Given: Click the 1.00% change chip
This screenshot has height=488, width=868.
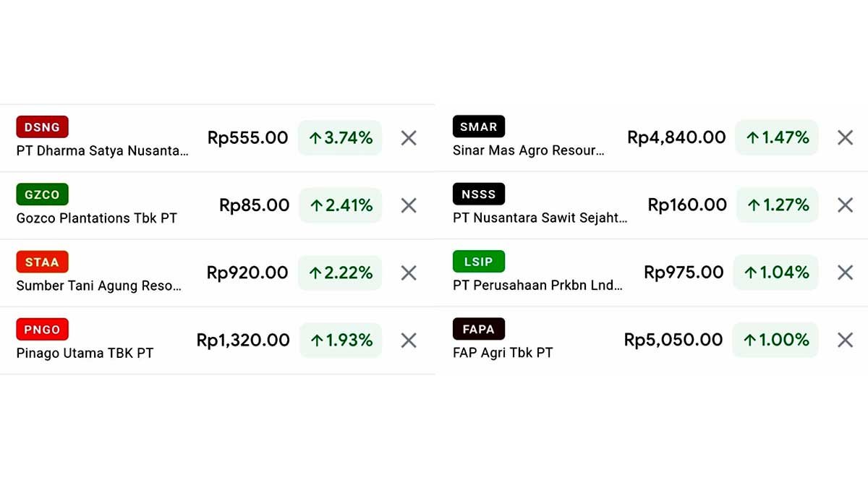Looking at the screenshot, I should click(775, 340).
